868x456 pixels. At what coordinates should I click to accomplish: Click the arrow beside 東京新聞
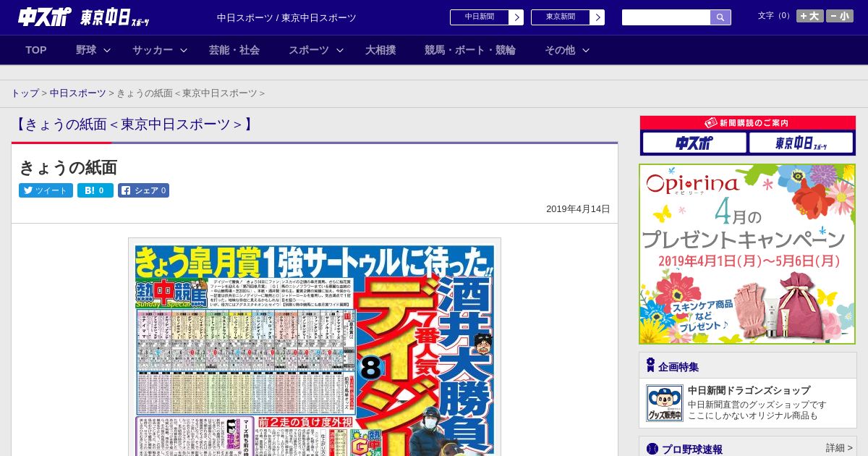[597, 17]
